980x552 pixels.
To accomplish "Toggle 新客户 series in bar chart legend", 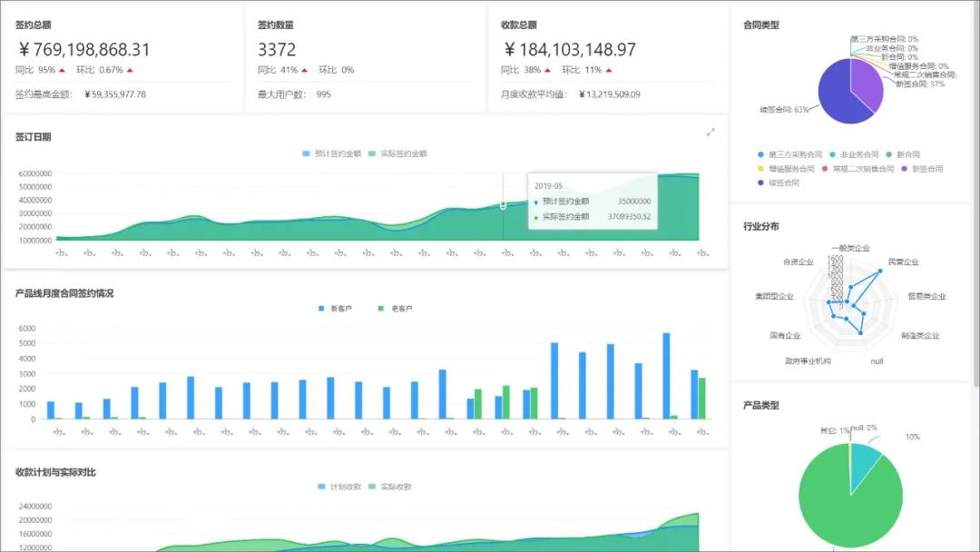I will (335, 309).
